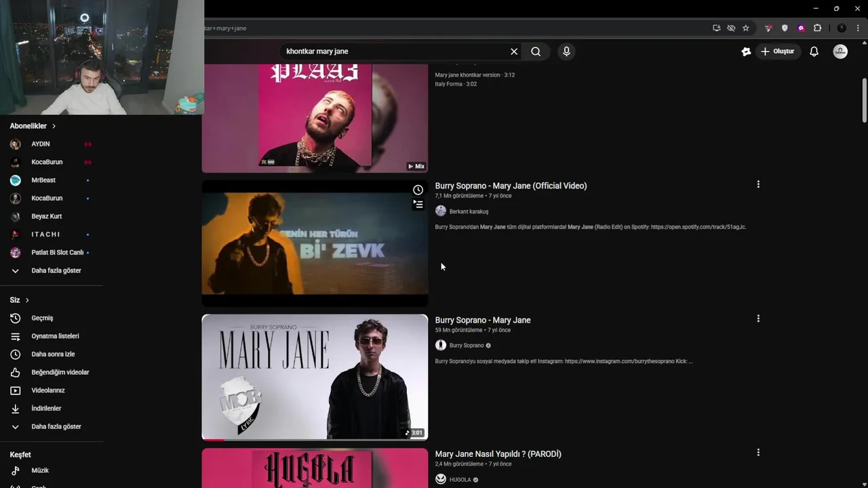Visit HUGOLA channel link
This screenshot has height=488, width=868.
click(460, 480)
